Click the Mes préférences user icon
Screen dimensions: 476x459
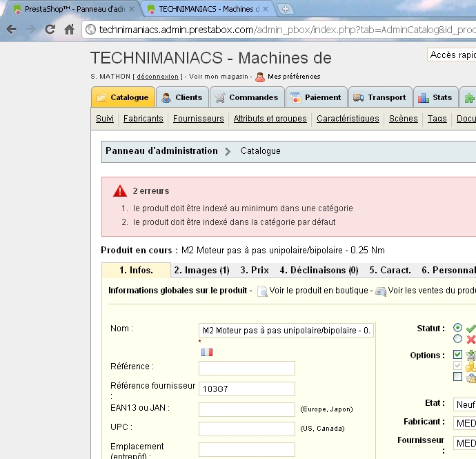click(260, 77)
